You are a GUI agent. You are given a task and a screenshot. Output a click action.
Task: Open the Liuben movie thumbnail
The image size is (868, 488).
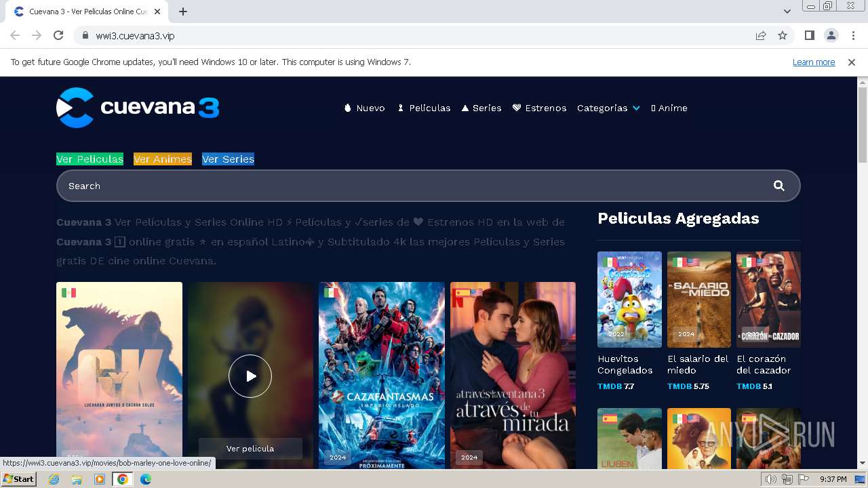(x=629, y=439)
